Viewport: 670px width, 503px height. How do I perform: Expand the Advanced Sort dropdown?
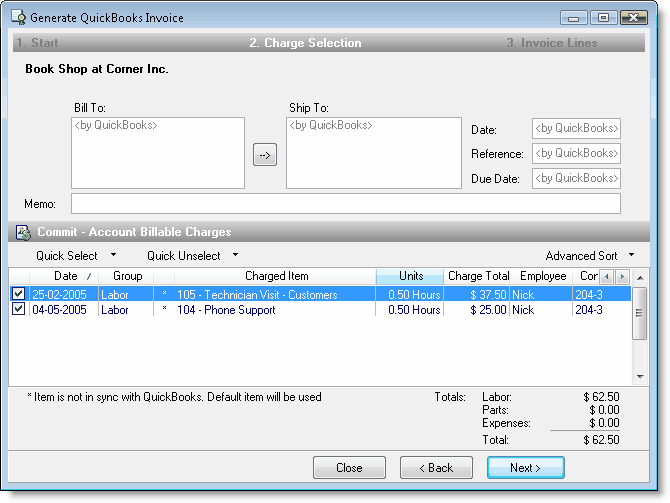point(590,256)
